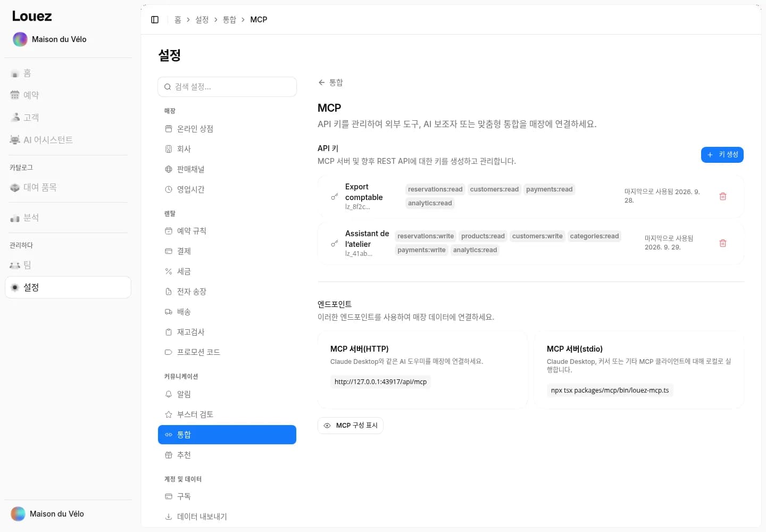
Task: Show MCP 구성 표시 with eye icon
Action: coord(351,426)
